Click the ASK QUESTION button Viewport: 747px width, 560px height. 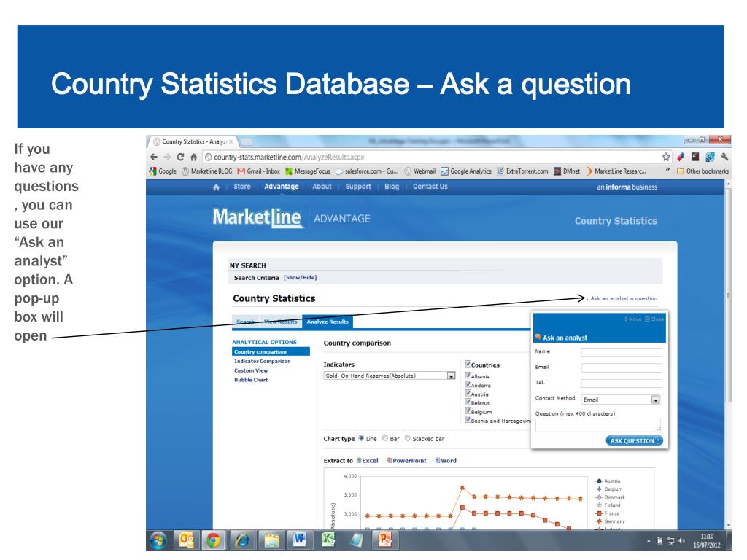click(634, 441)
